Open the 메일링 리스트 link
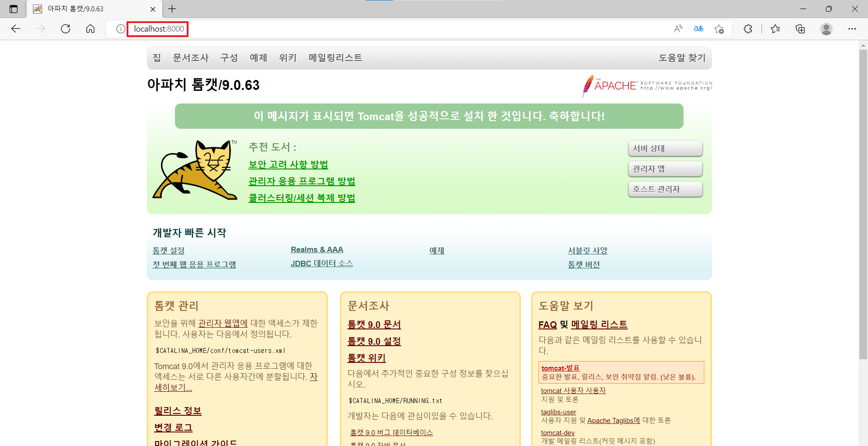This screenshot has width=868, height=446. pyautogui.click(x=599, y=324)
